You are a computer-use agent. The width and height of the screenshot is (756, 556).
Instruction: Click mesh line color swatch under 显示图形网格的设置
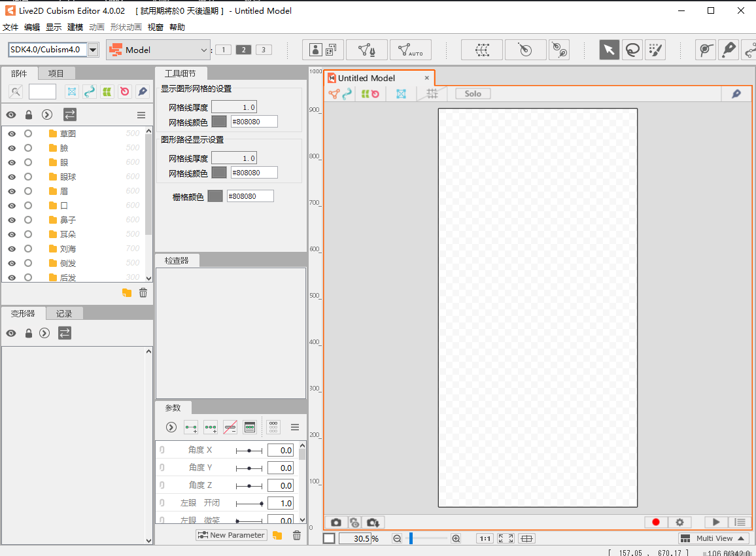tap(219, 122)
